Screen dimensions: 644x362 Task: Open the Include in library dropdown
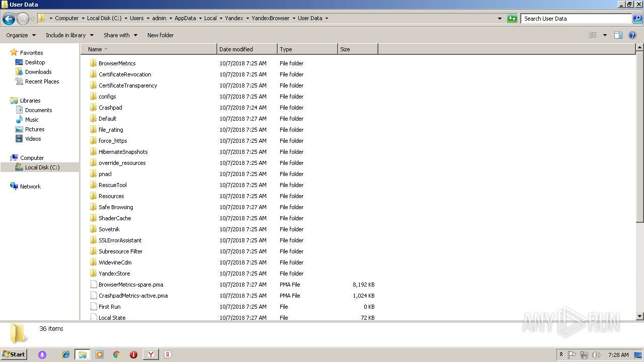69,35
